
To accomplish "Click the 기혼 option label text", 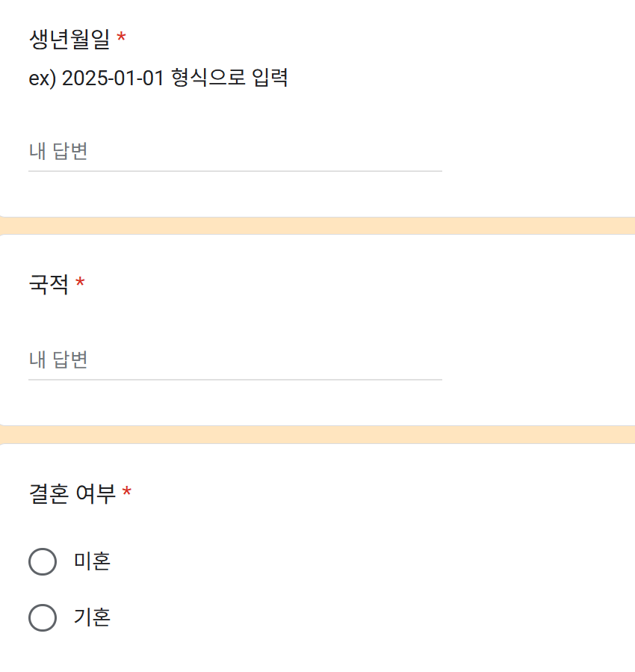I will (90, 617).
